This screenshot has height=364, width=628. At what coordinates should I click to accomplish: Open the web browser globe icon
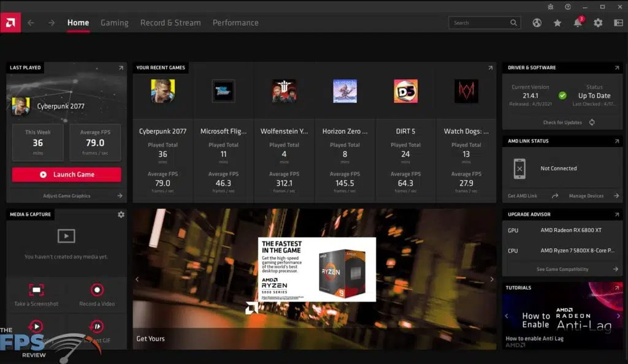coord(537,23)
